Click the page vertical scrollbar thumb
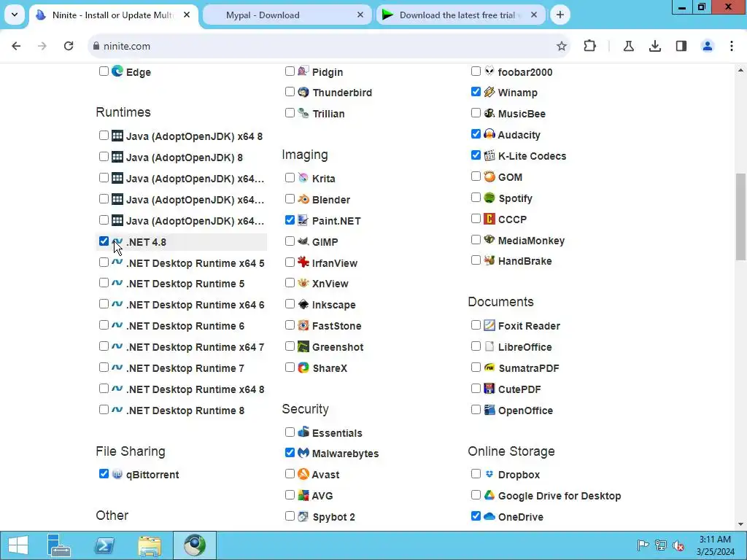The image size is (747, 560). tap(740, 217)
